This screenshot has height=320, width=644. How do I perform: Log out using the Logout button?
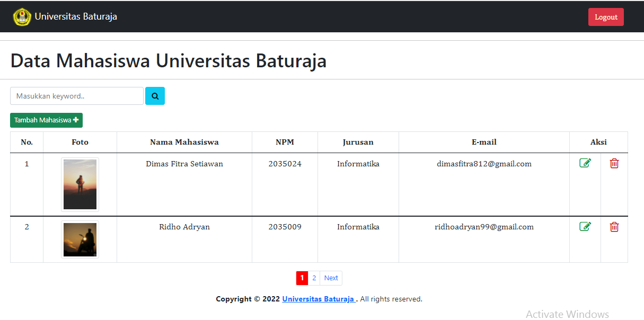click(606, 17)
